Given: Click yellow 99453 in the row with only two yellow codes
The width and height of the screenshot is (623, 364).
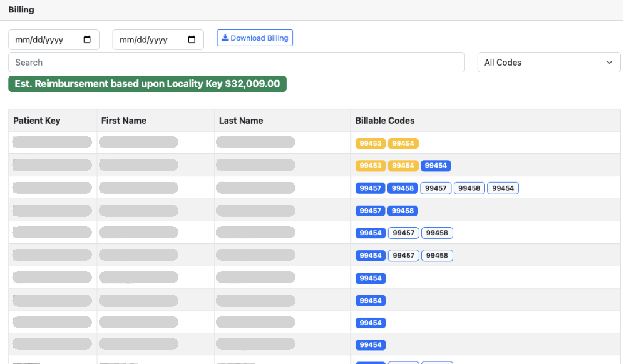Looking at the screenshot, I should click(x=370, y=143).
